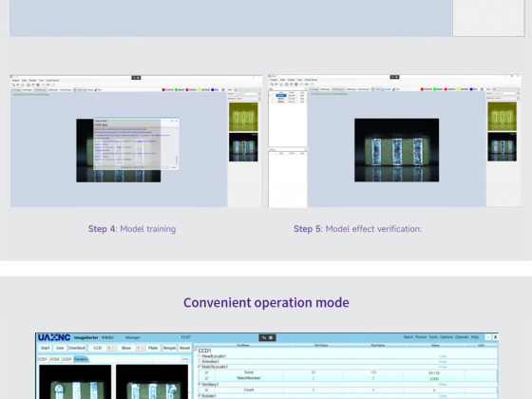Select the blue chip thumbnail in Step 5 window
532x399 pixels.
pyautogui.click(x=502, y=146)
